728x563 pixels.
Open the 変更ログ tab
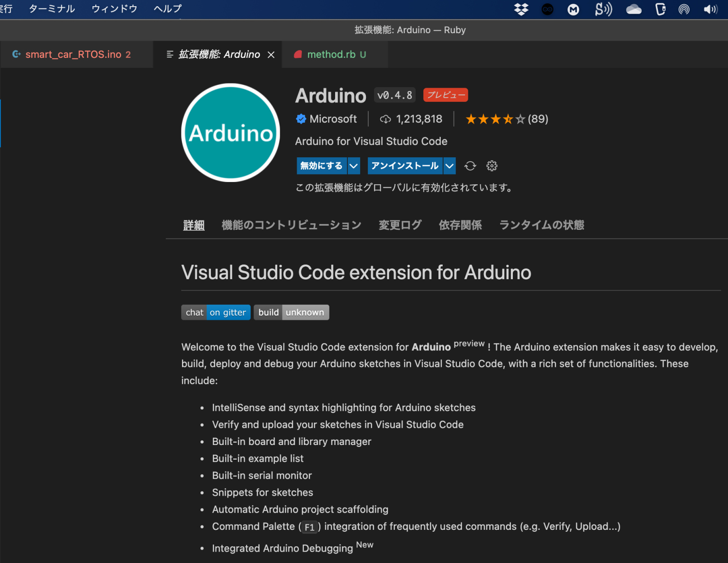[x=400, y=225]
